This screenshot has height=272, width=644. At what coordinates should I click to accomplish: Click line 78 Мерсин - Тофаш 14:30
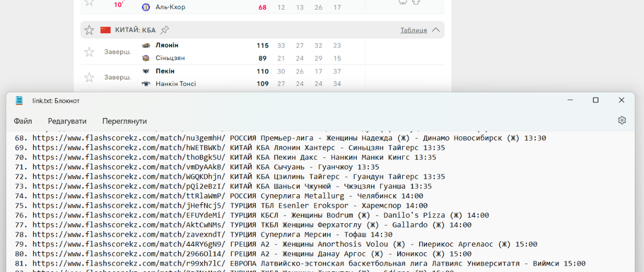coord(203,234)
